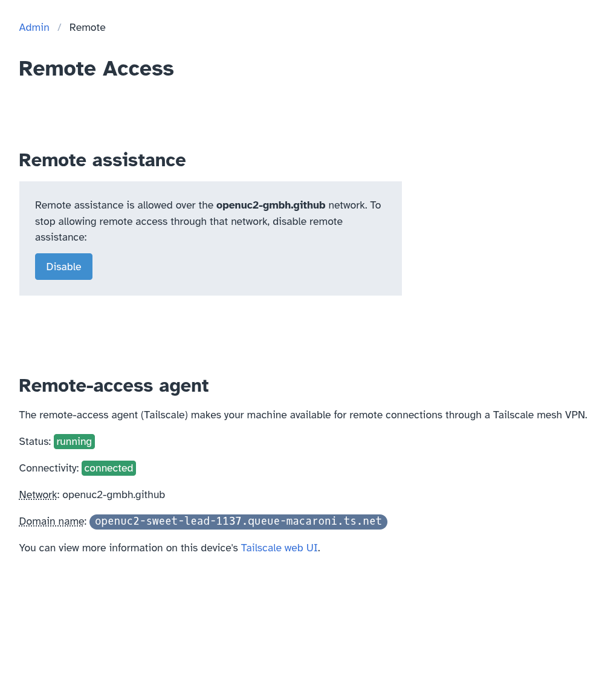Click the connected connectivity badge
605x700 pixels.
pos(108,468)
